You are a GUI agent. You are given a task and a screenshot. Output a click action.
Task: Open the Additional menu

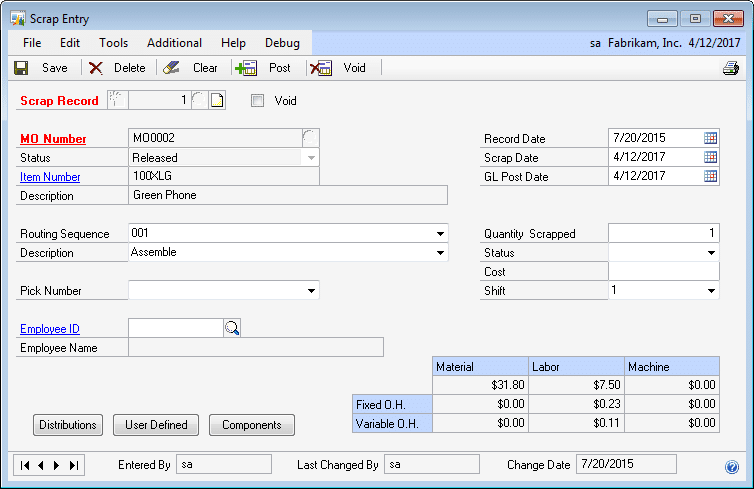pos(174,43)
